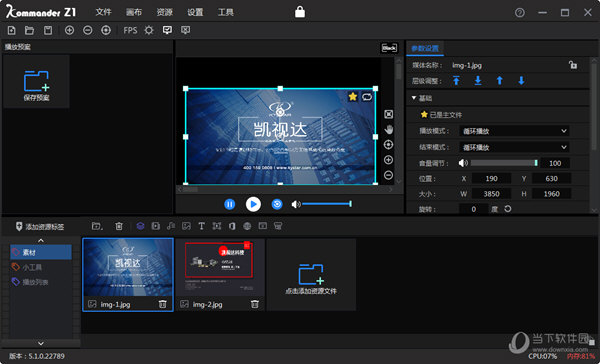Open the 工具 menu
600x364 pixels.
[x=226, y=12]
